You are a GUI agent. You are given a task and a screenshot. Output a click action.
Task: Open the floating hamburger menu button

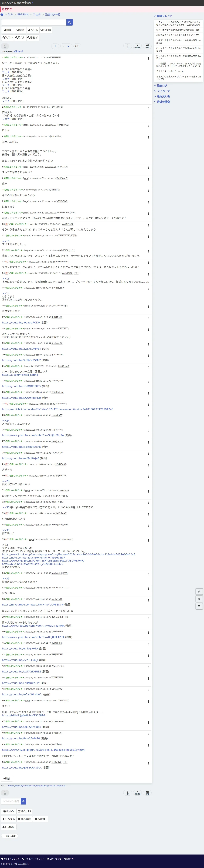pyautogui.click(x=199, y=606)
